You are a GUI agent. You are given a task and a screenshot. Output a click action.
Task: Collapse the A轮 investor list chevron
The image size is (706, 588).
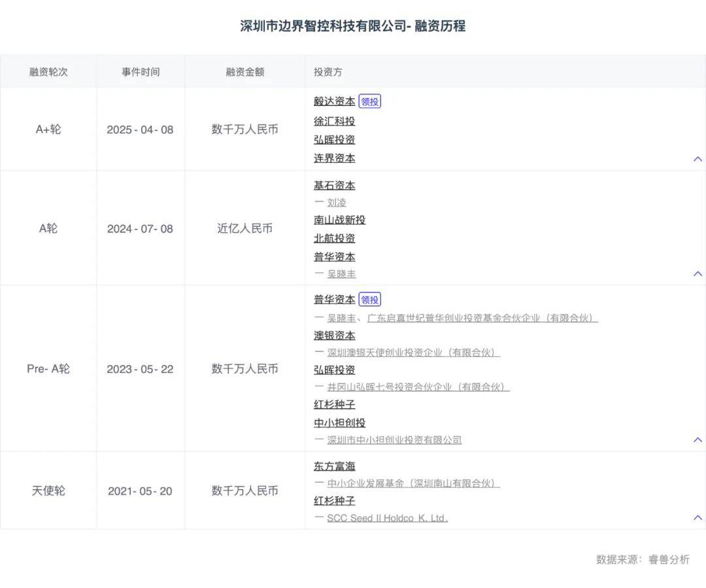(x=698, y=274)
